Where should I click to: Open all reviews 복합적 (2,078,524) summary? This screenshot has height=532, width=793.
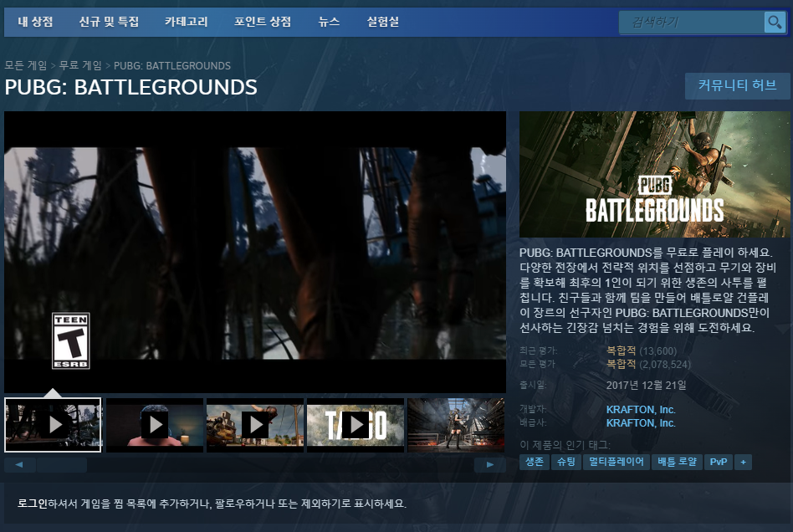(x=648, y=364)
